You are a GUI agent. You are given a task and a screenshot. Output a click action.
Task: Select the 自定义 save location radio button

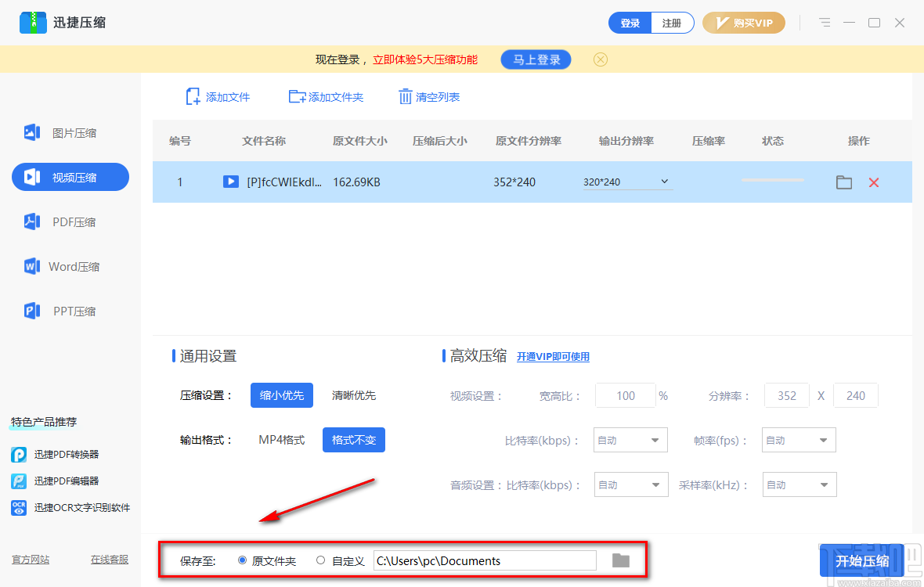(x=320, y=560)
